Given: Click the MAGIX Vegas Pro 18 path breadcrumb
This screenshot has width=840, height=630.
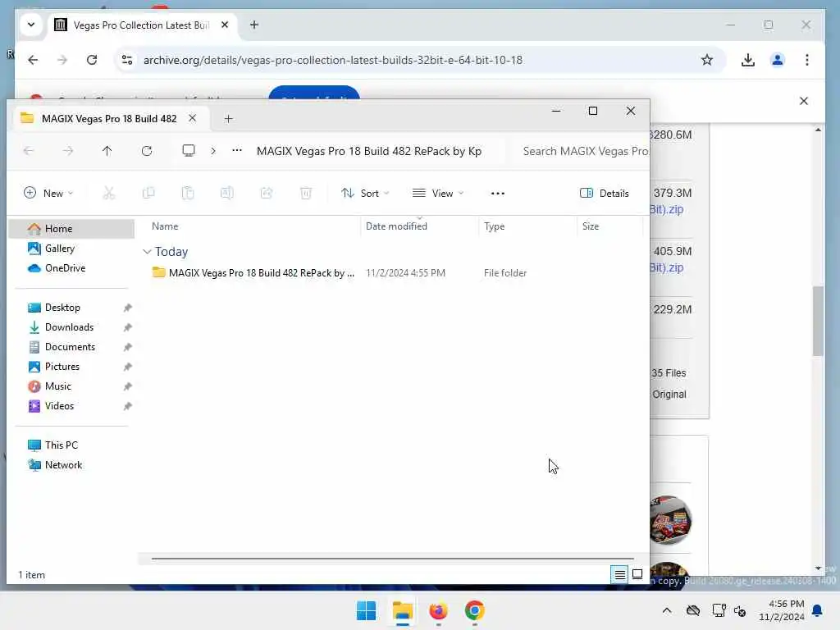Looking at the screenshot, I should point(369,151).
